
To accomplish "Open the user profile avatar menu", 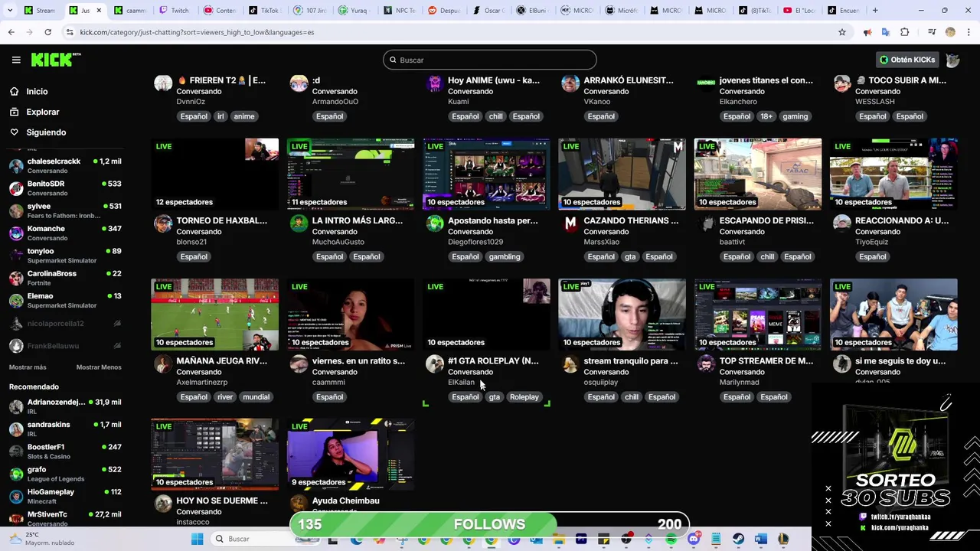I will [x=952, y=60].
